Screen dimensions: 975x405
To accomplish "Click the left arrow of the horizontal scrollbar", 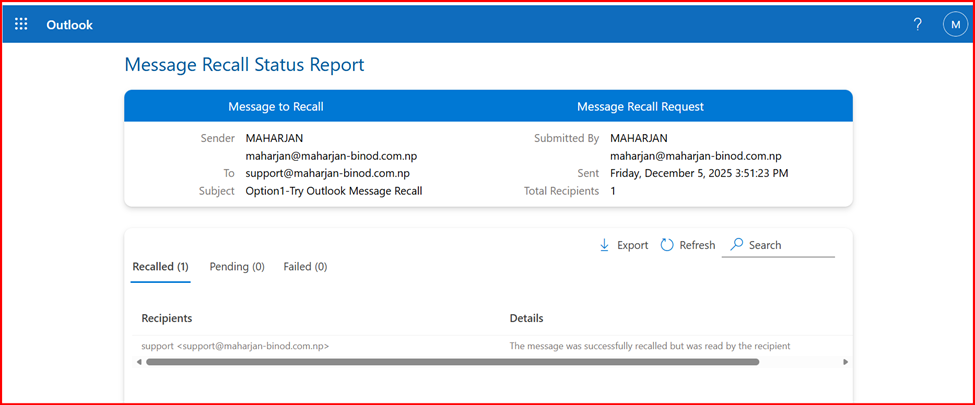I will [138, 362].
